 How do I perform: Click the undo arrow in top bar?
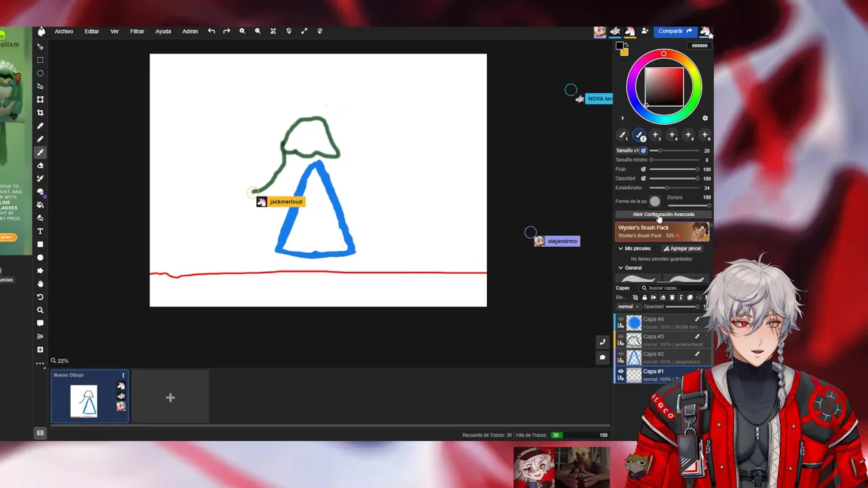(x=212, y=31)
